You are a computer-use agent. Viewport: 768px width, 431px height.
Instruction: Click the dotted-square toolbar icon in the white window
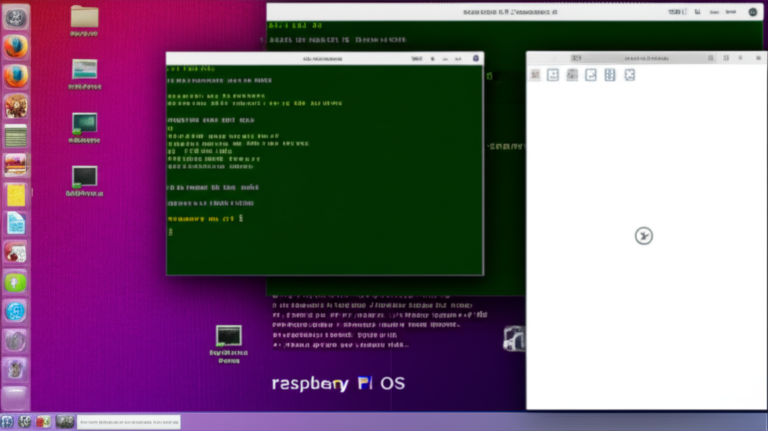[553, 75]
